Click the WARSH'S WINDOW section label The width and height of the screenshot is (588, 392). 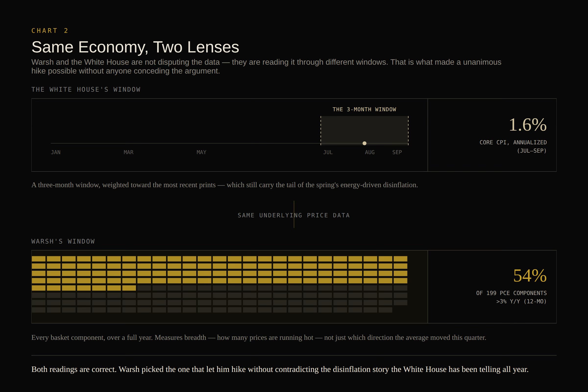pyautogui.click(x=63, y=241)
